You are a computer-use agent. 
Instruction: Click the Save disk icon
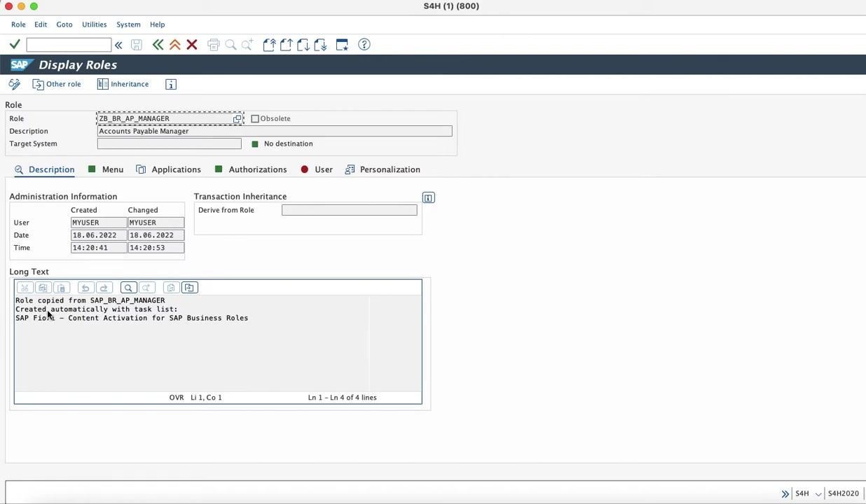point(137,45)
